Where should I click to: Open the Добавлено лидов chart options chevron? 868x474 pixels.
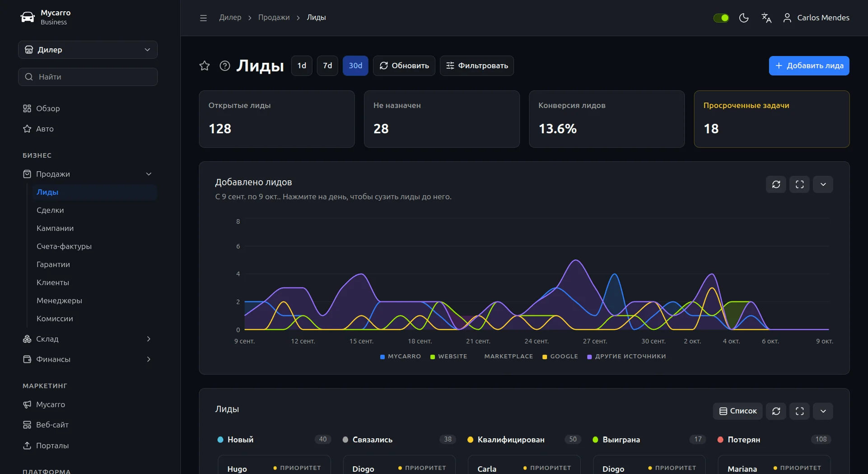click(823, 184)
